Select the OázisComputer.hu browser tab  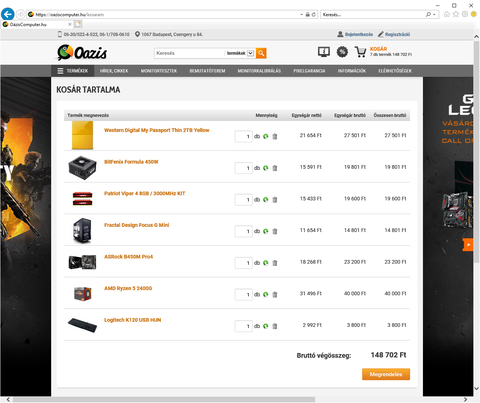(x=37, y=24)
